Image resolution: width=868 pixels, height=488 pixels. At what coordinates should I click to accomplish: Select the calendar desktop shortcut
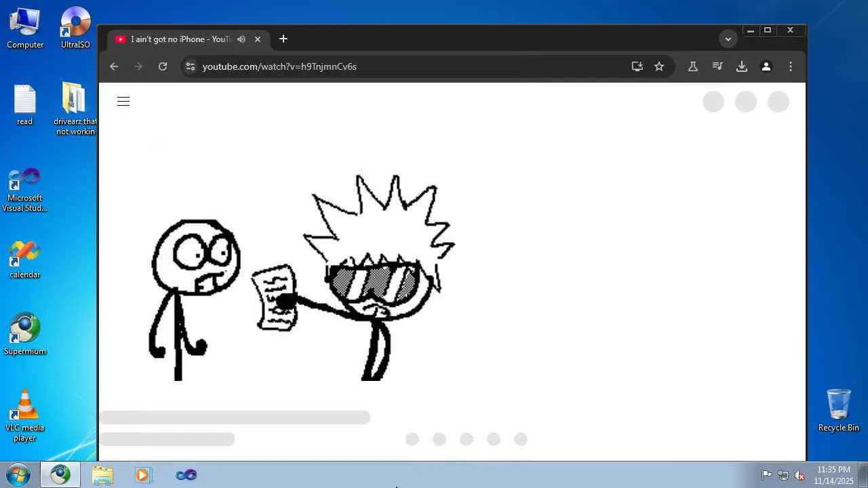[x=25, y=260]
